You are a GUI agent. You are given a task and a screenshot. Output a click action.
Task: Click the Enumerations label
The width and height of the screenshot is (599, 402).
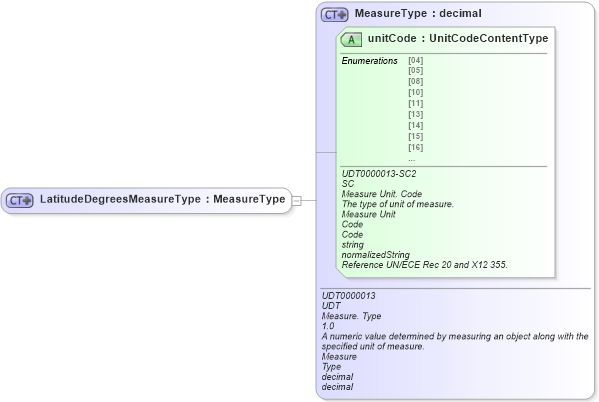369,61
